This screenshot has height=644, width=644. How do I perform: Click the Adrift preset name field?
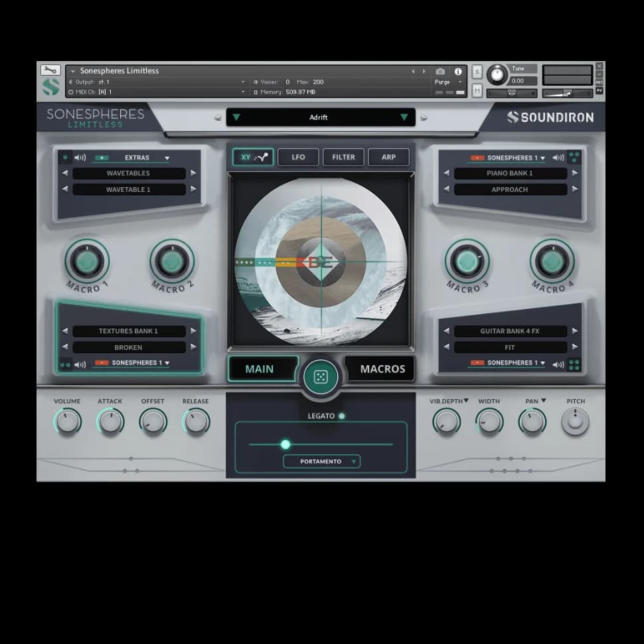click(321, 117)
